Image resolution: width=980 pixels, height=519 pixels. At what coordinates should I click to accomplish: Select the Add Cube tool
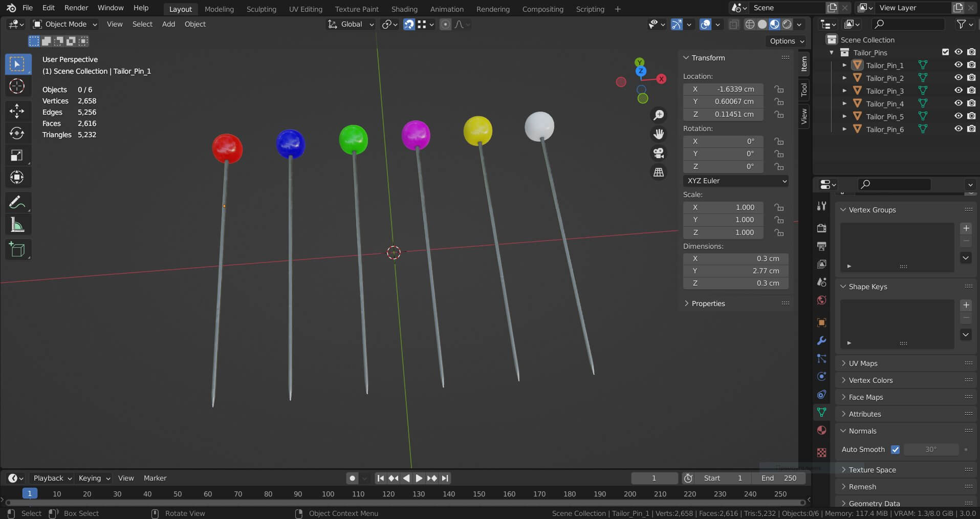[x=17, y=249]
